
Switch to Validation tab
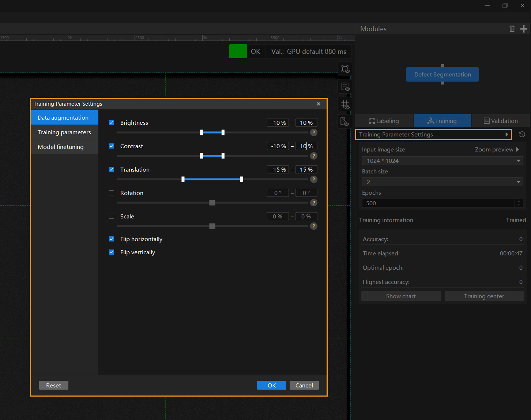click(501, 121)
